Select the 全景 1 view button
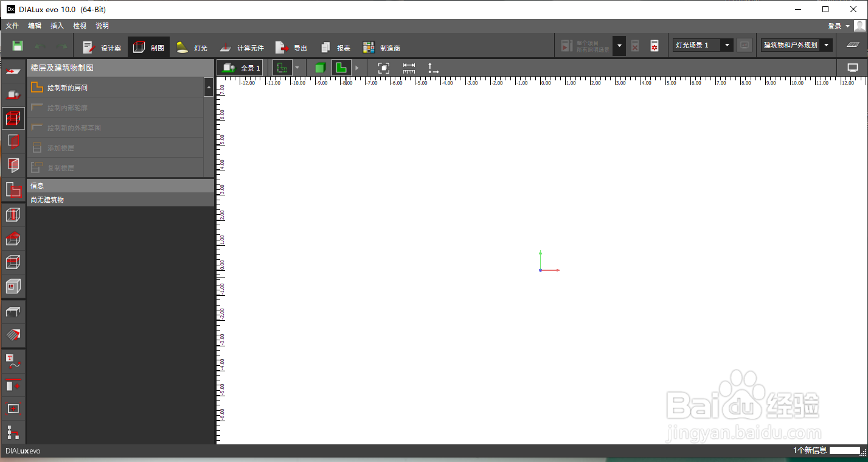The image size is (868, 462). pos(240,68)
